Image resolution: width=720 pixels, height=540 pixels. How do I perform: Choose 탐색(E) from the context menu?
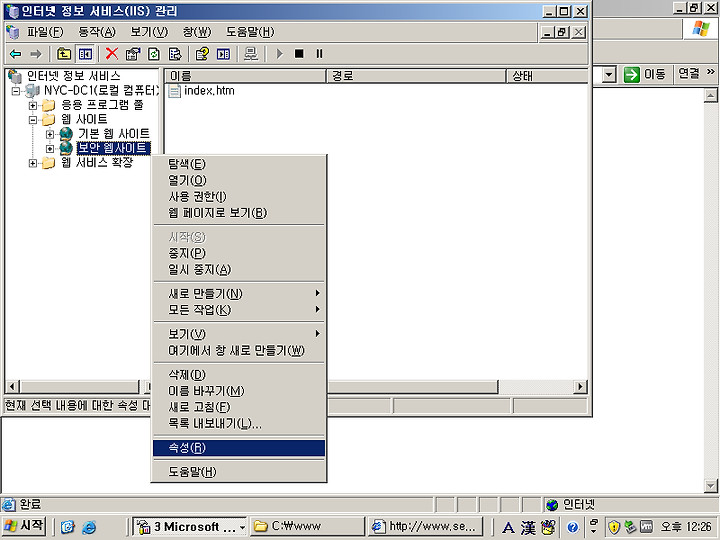(x=239, y=164)
